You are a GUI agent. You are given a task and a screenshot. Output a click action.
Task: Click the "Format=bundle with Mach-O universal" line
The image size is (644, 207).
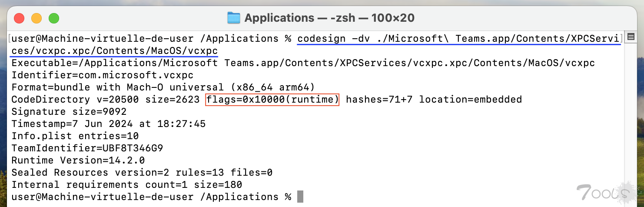click(163, 87)
